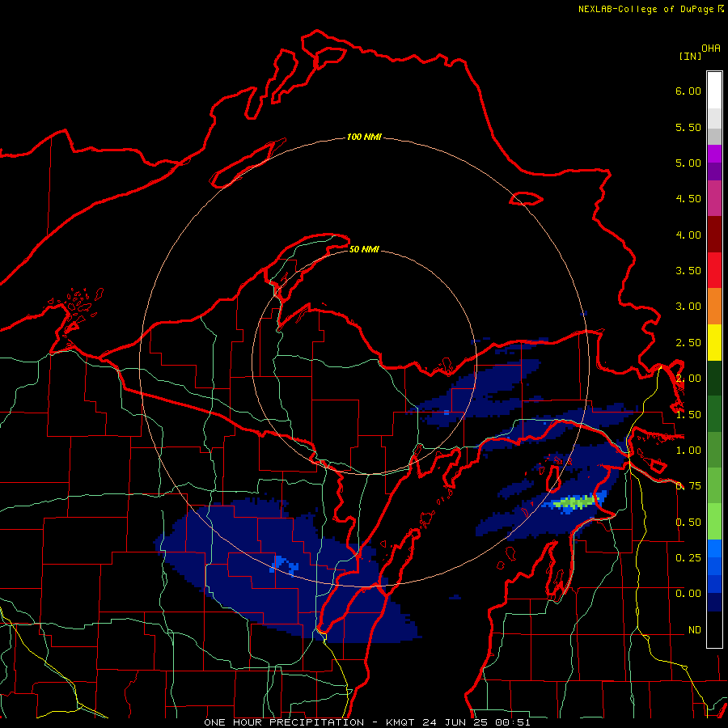The image size is (728, 728).
Task: Click the ND legend label
Action: (695, 630)
